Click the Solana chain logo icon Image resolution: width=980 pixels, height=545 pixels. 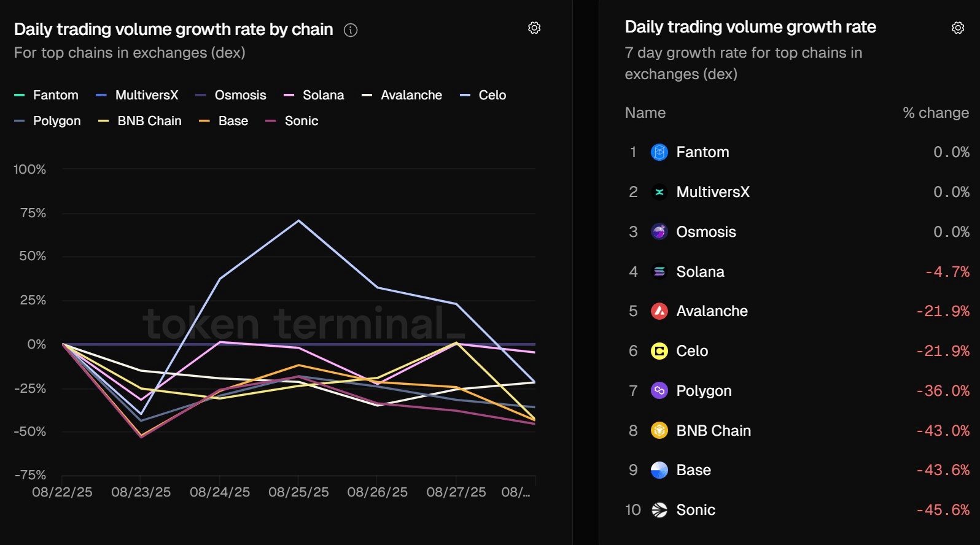pos(659,271)
